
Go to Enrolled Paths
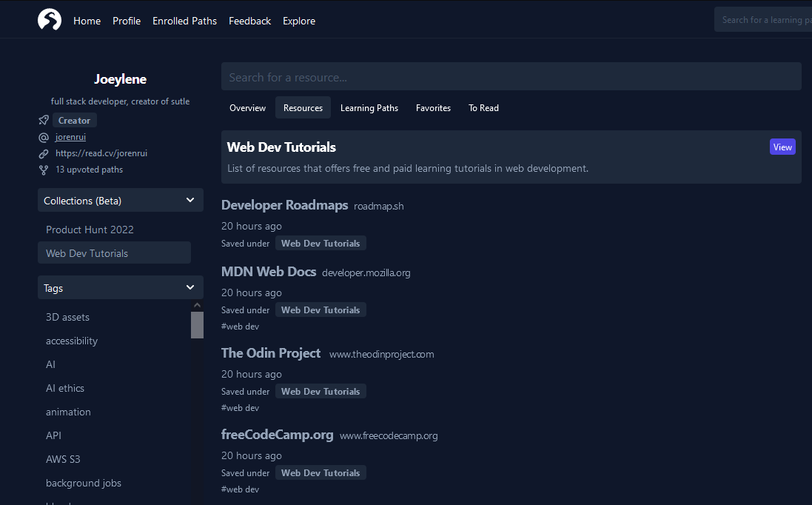coord(184,21)
